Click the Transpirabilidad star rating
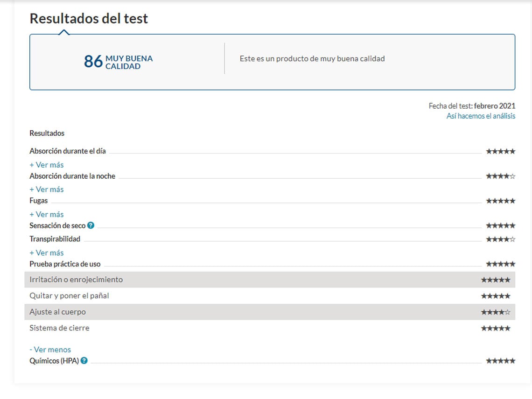Image resolution: width=532 pixels, height=399 pixels. (500, 239)
